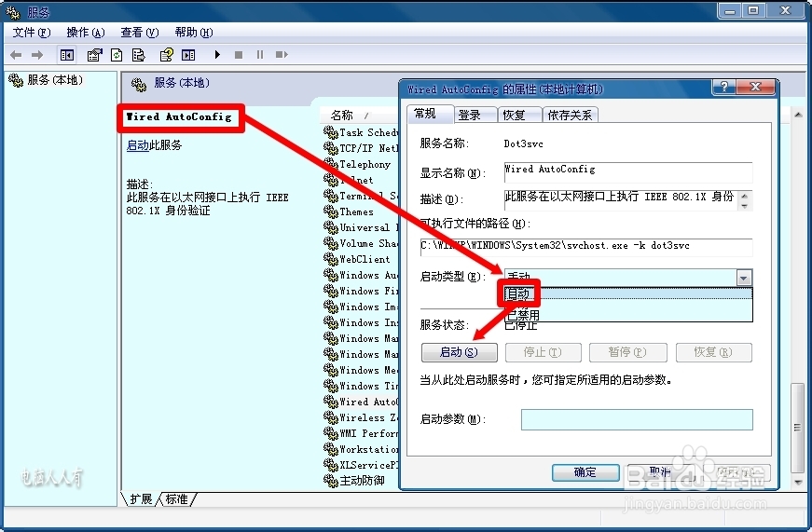Open the 文件(F) menu
Screen dimensions: 812x532
click(x=32, y=33)
